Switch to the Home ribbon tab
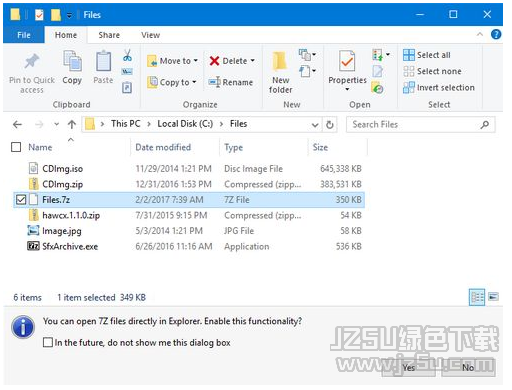The height and width of the screenshot is (390, 512). point(66,35)
